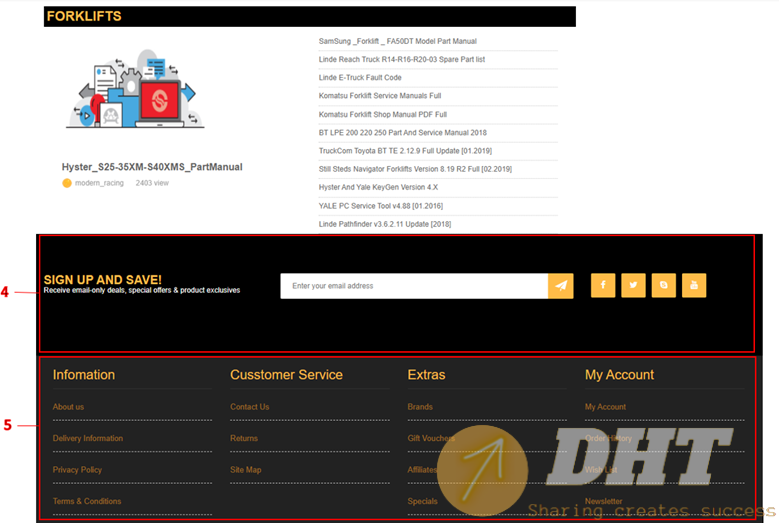Open SamSung Forklift FA50DT Model Part Manual
This screenshot has height=523, width=779.
397,41
